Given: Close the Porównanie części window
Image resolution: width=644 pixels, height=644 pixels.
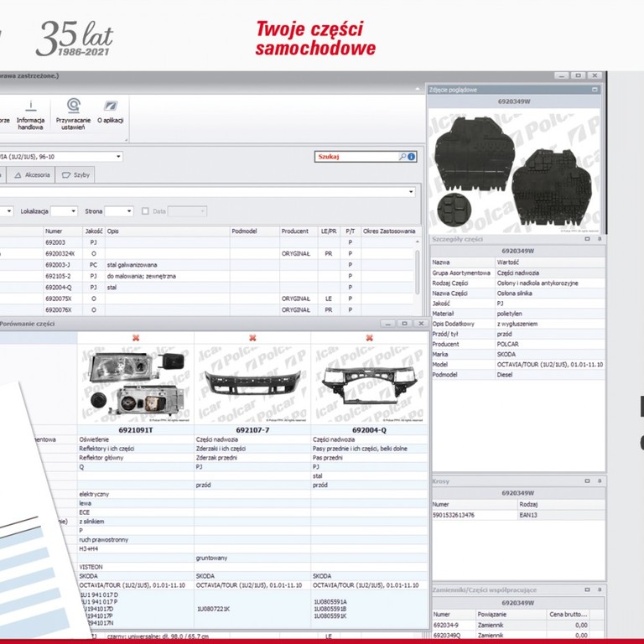Looking at the screenshot, I should (421, 324).
